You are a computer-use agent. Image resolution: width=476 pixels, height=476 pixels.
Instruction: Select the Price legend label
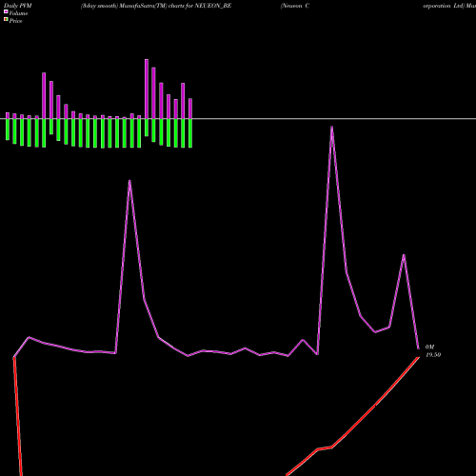pyautogui.click(x=15, y=21)
